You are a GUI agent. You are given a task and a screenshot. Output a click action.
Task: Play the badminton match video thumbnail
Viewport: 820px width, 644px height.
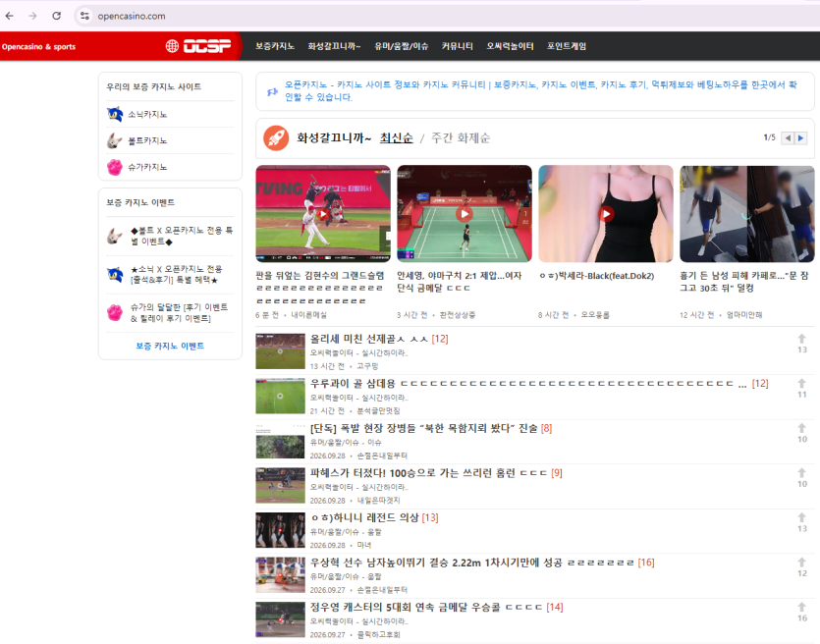click(465, 214)
